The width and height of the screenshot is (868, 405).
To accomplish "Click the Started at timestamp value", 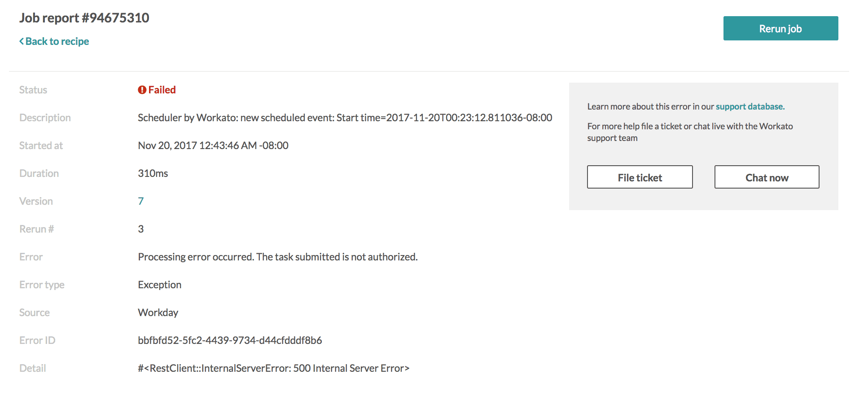I will click(x=213, y=145).
